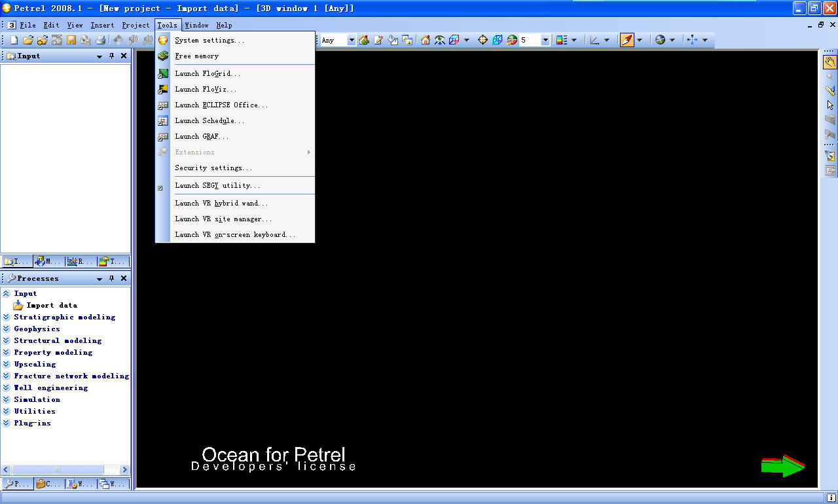Open the Any domain dropdown
This screenshot has width=838, height=504.
click(352, 41)
